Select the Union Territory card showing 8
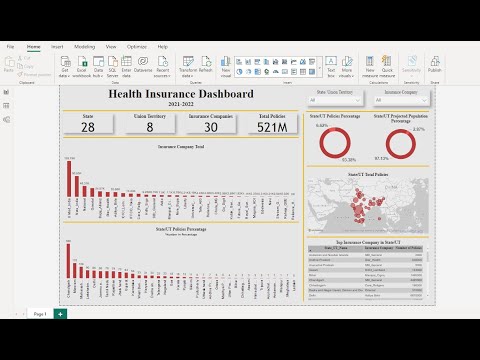Image resolution: width=480 pixels, height=360 pixels. [150, 123]
